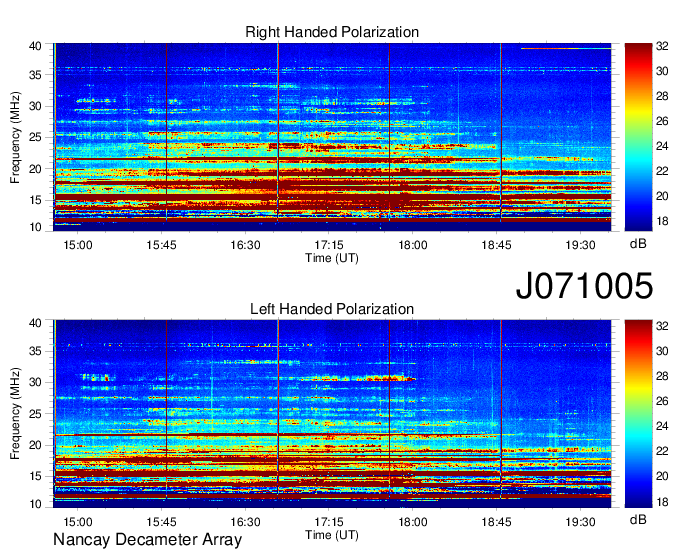Click the 16:30 tick label of bottom plot

[x=245, y=522]
